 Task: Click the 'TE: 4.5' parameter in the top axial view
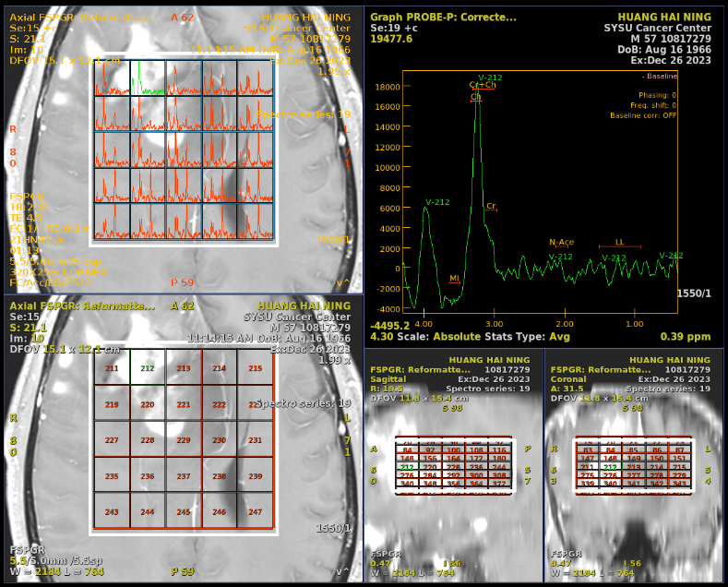(x=26, y=218)
